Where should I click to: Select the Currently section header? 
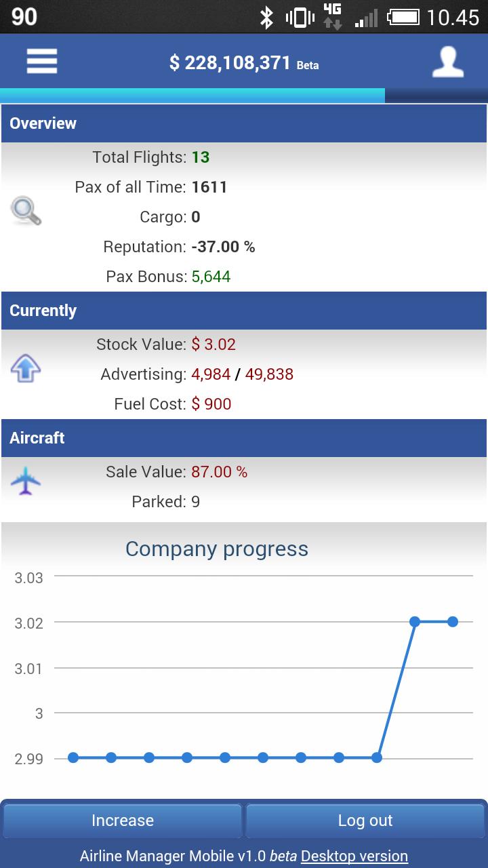244,311
